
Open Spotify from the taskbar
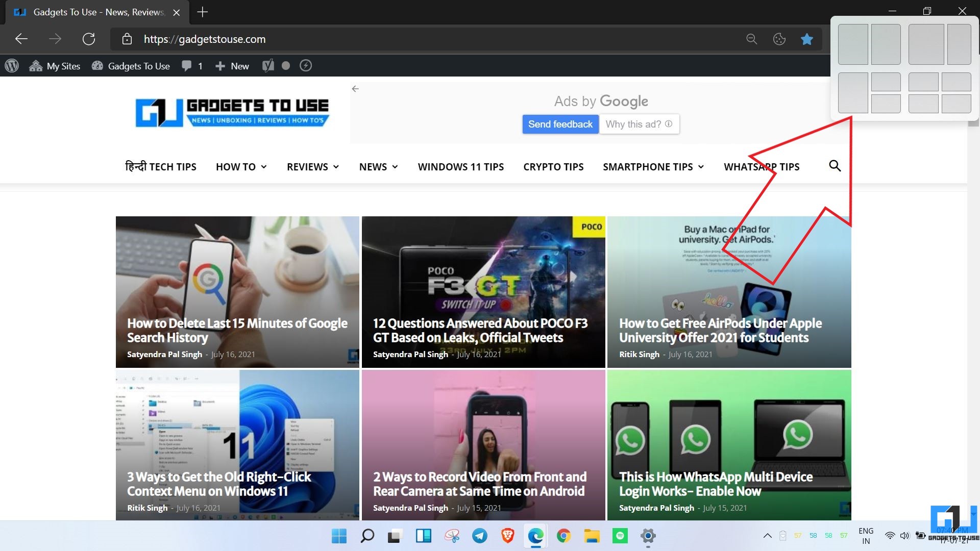coord(620,536)
